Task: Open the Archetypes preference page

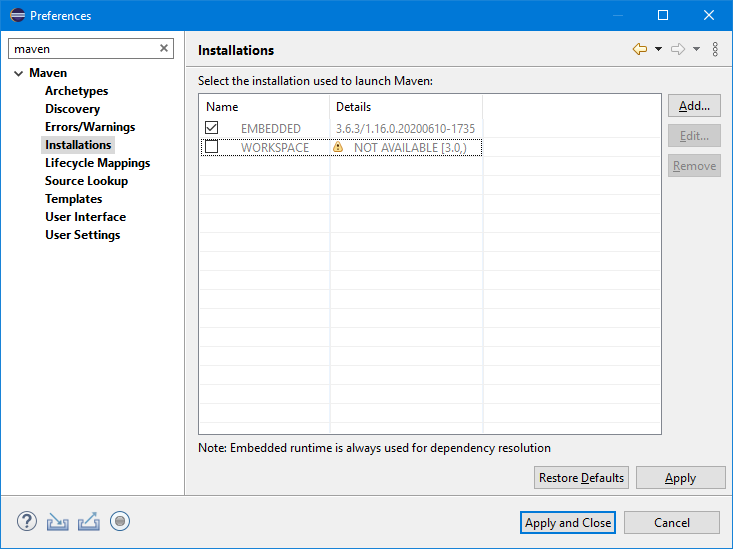Action: click(x=77, y=91)
